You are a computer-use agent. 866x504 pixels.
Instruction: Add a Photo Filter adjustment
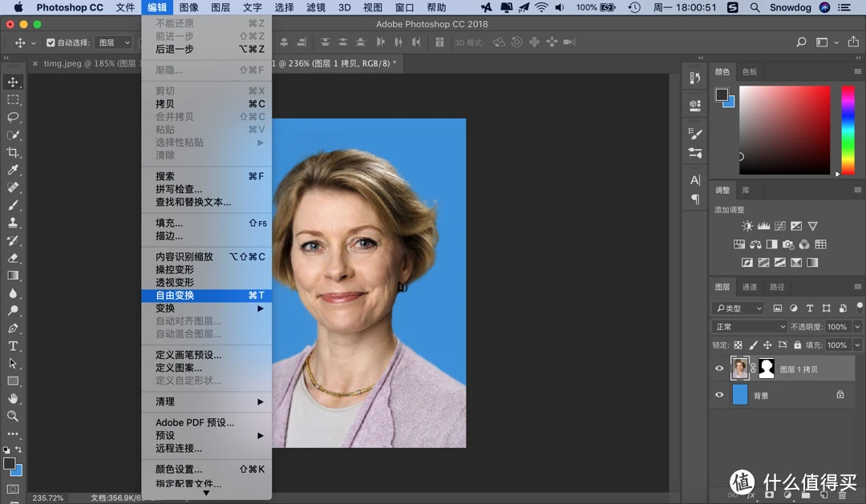point(788,244)
